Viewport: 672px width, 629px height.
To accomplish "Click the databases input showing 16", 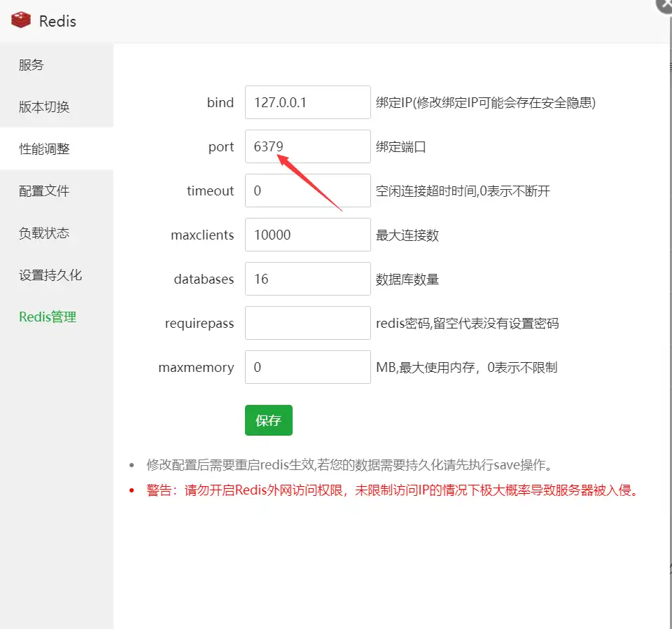I will (x=307, y=279).
